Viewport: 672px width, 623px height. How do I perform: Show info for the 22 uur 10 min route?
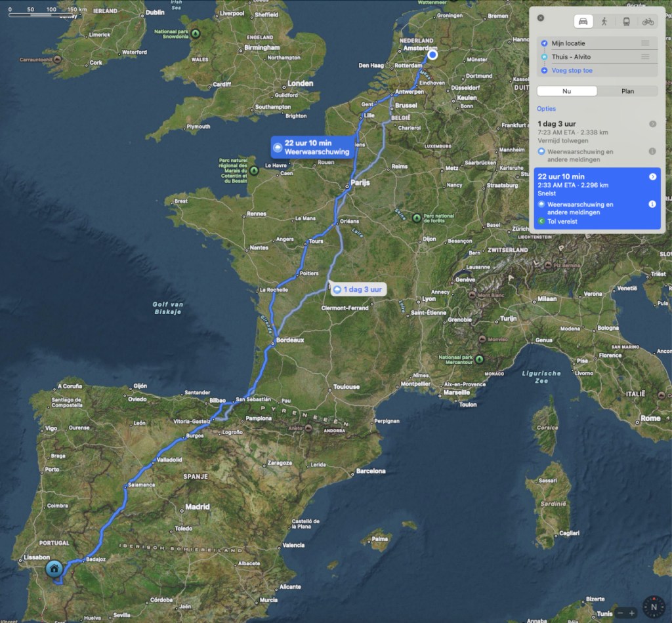[x=652, y=204]
